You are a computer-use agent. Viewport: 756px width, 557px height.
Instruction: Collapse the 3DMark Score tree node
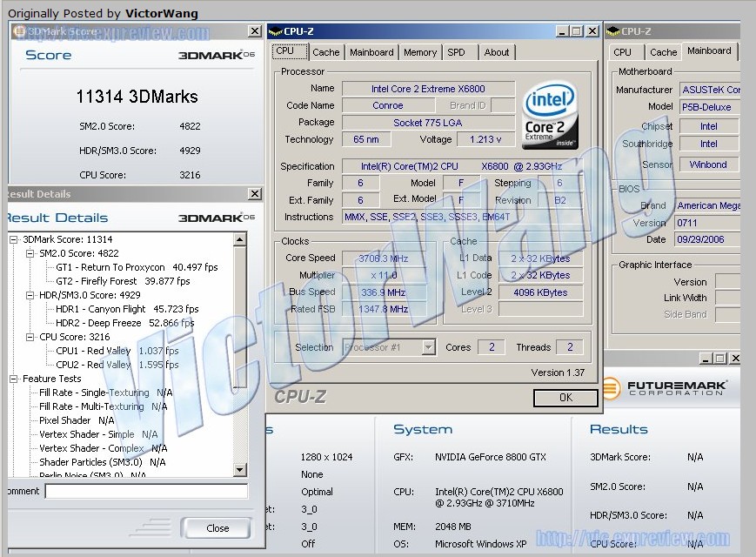coord(14,239)
